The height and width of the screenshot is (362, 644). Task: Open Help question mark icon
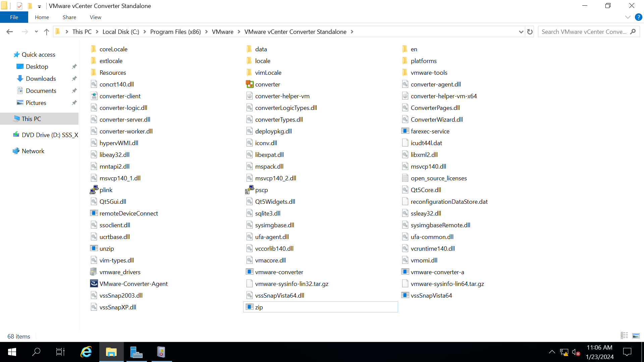click(x=638, y=17)
